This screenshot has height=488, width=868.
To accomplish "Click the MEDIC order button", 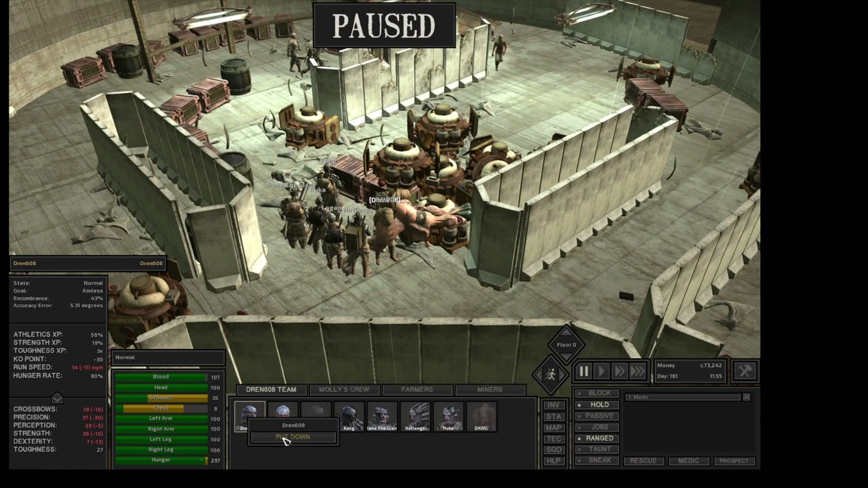I will [x=688, y=461].
